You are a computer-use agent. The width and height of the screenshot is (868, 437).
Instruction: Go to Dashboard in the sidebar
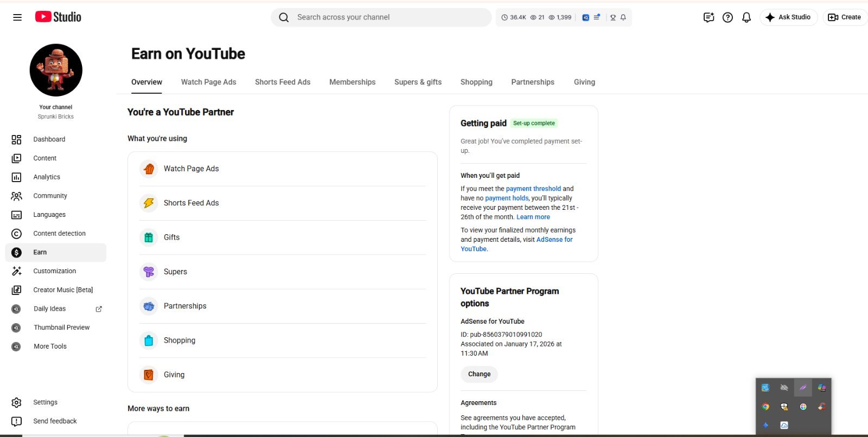[x=56, y=139]
